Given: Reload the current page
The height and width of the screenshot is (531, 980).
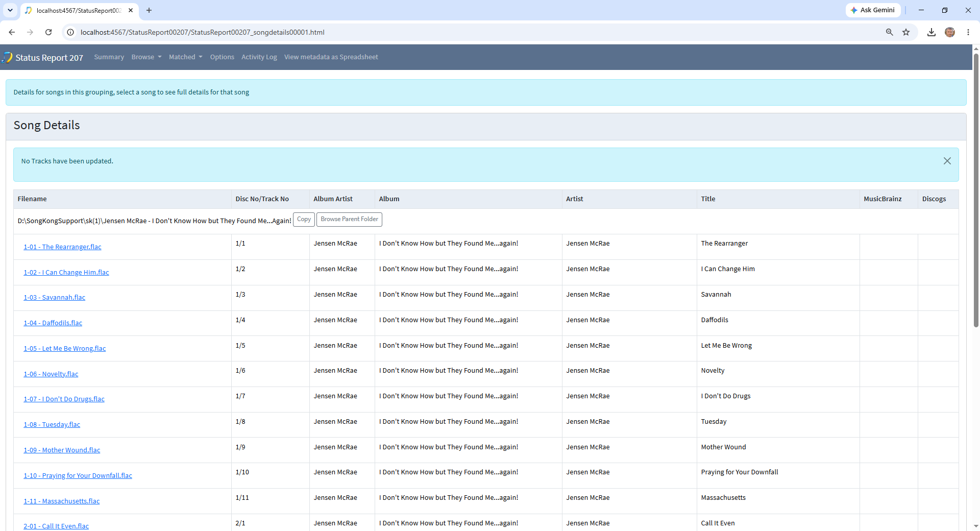Looking at the screenshot, I should click(48, 32).
